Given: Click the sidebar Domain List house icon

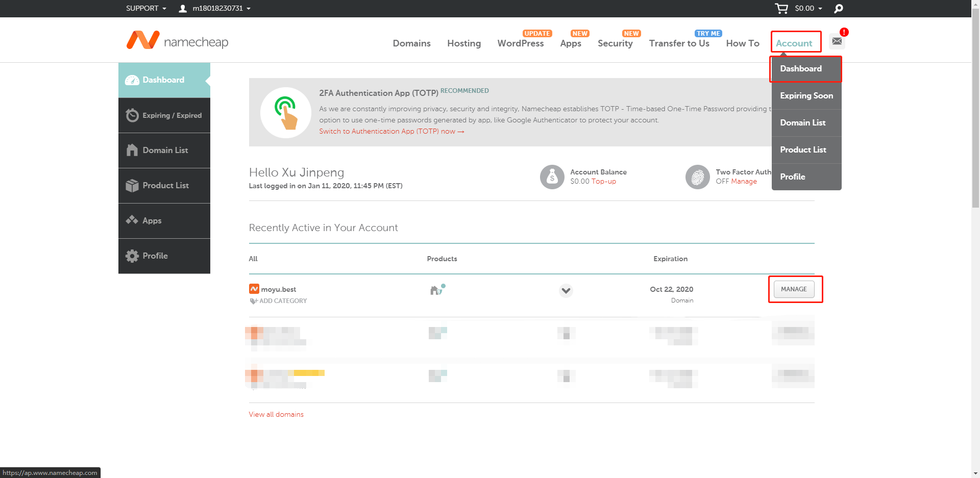Looking at the screenshot, I should coord(132,150).
